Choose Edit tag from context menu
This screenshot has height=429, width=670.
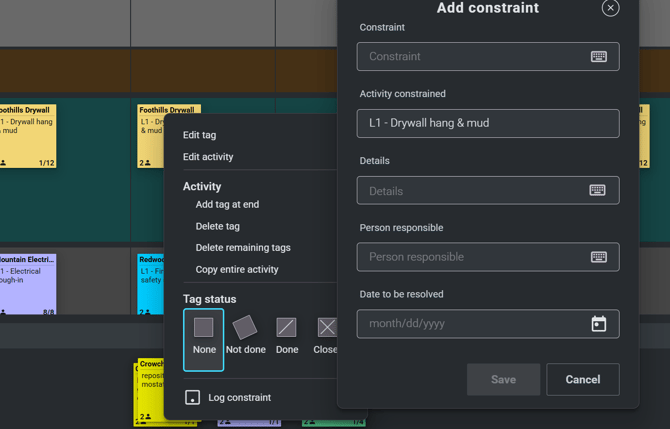200,135
